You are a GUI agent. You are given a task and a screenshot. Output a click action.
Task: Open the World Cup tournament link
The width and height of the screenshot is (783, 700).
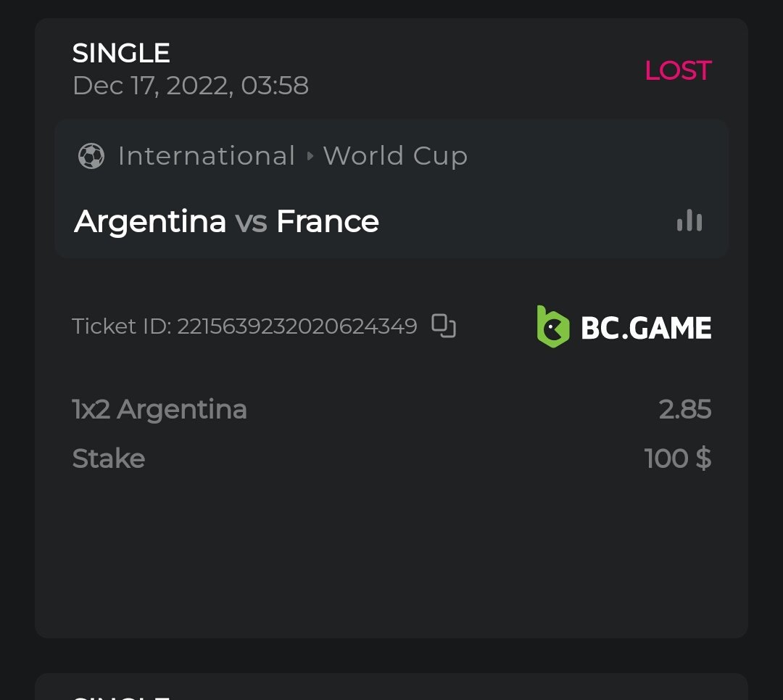[x=395, y=156]
